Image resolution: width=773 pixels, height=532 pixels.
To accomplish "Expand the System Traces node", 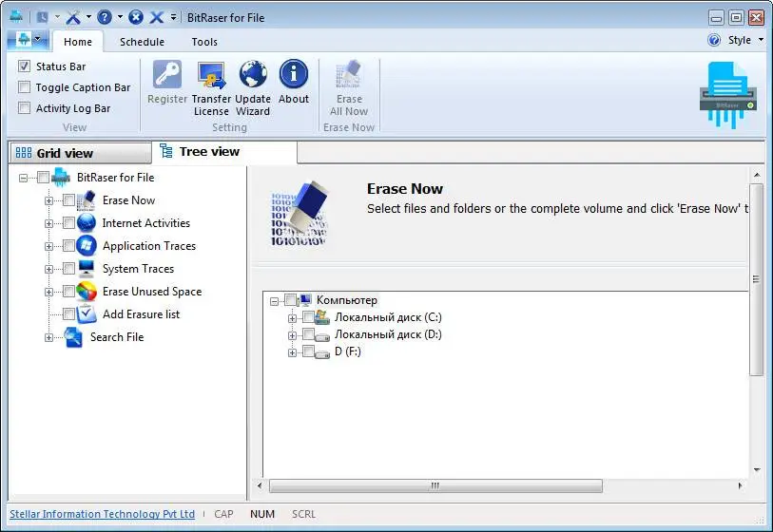I will point(48,270).
